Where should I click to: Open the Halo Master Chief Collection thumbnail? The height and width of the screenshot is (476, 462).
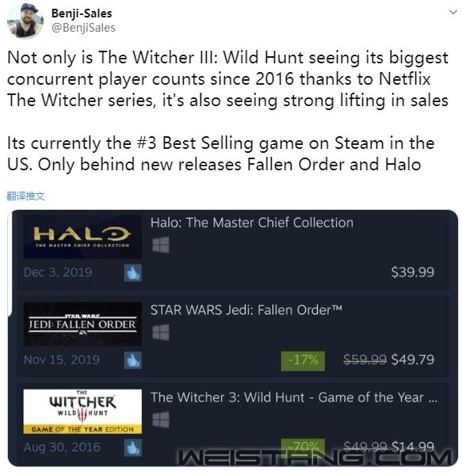[82, 237]
